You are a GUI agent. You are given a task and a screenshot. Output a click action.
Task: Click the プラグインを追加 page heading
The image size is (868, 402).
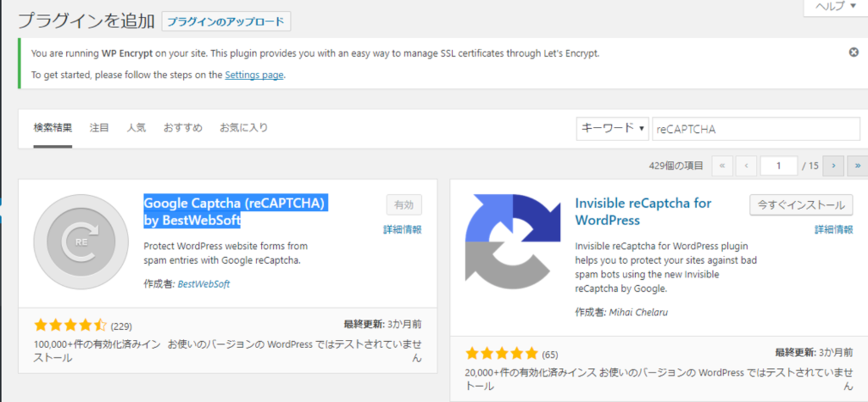pyautogui.click(x=86, y=21)
